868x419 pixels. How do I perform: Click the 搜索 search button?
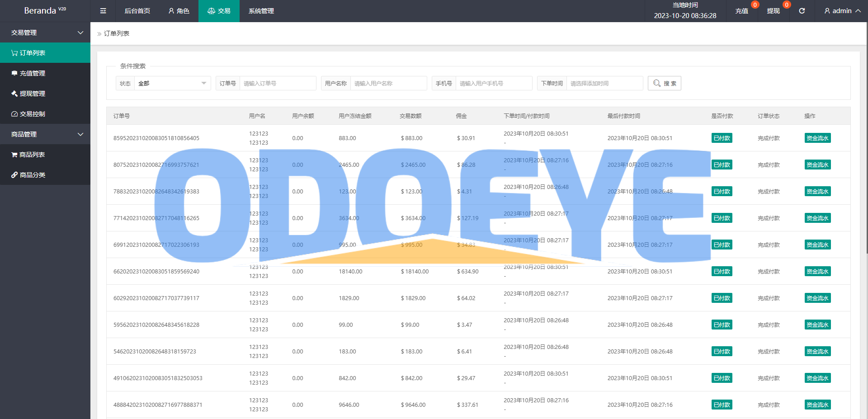(665, 83)
